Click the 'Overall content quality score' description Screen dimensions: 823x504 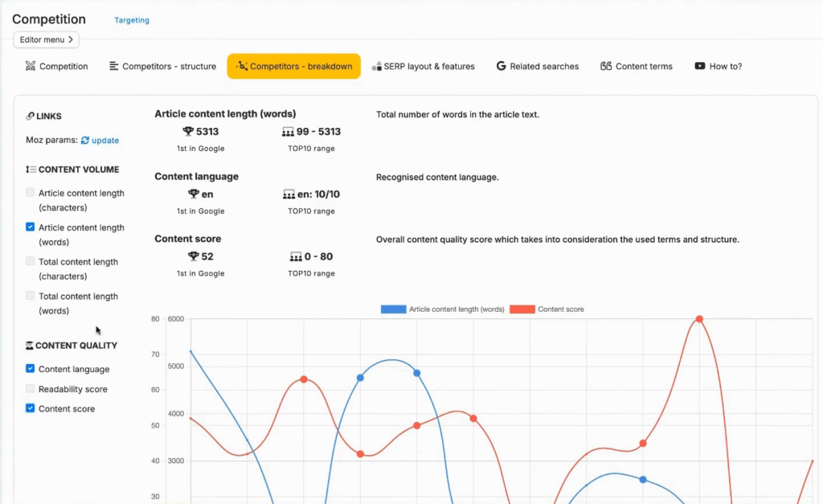558,240
